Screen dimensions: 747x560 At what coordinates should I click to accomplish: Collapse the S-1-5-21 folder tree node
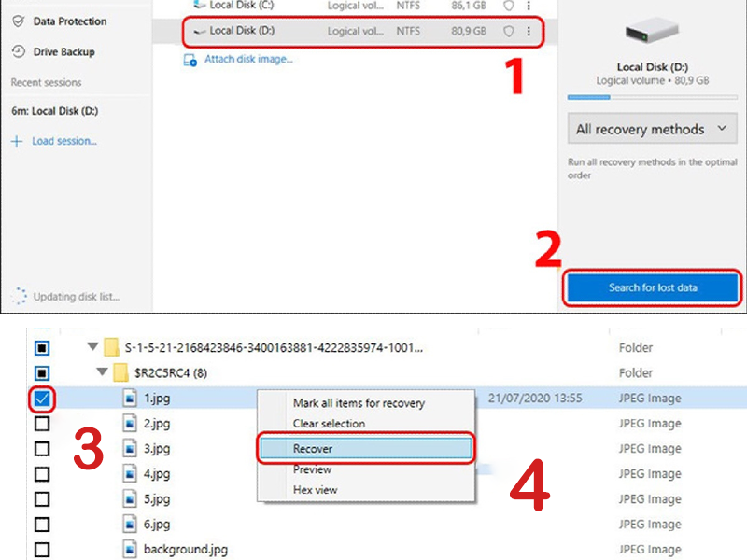pyautogui.click(x=92, y=348)
